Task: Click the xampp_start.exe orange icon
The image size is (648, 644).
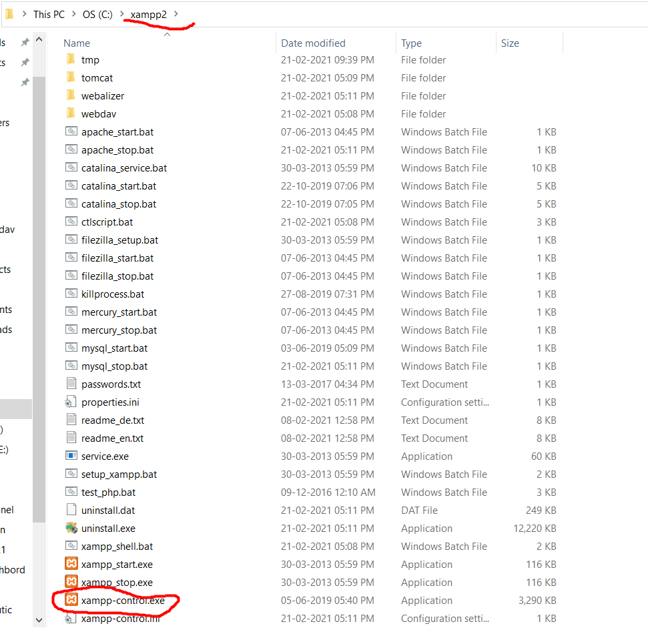Action: [x=71, y=564]
